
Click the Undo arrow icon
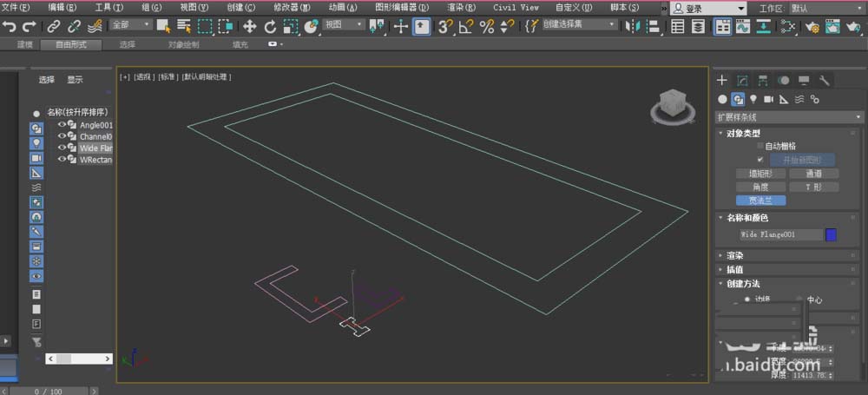coord(10,26)
